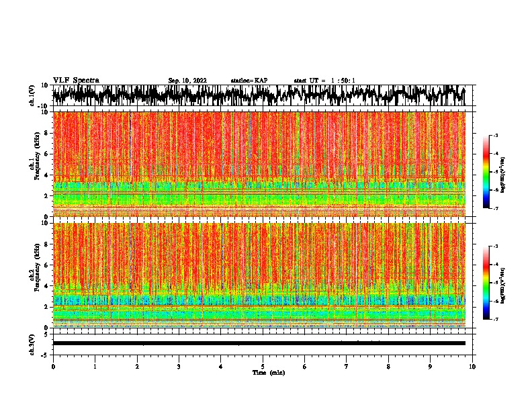Click the ch.1 frequency spectrogram plot
Image resolution: width=532 pixels, height=411 pixels.
click(x=259, y=164)
